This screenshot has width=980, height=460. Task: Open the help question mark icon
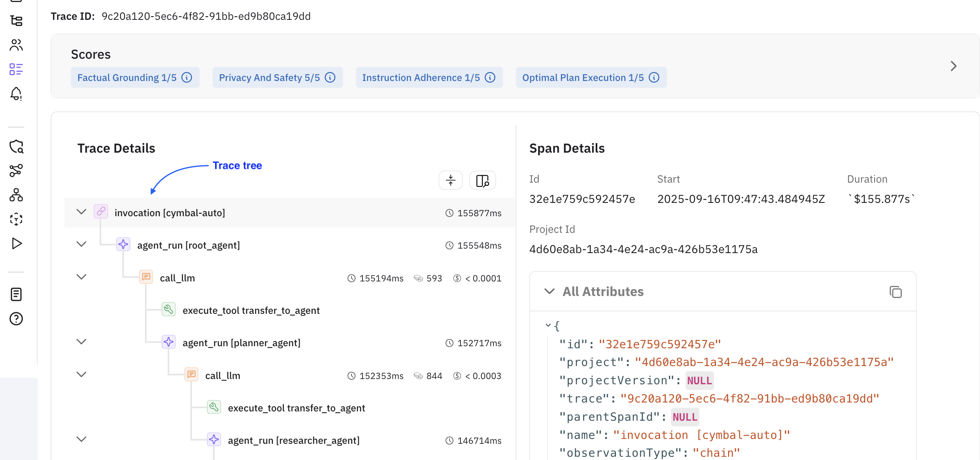pyautogui.click(x=16, y=319)
